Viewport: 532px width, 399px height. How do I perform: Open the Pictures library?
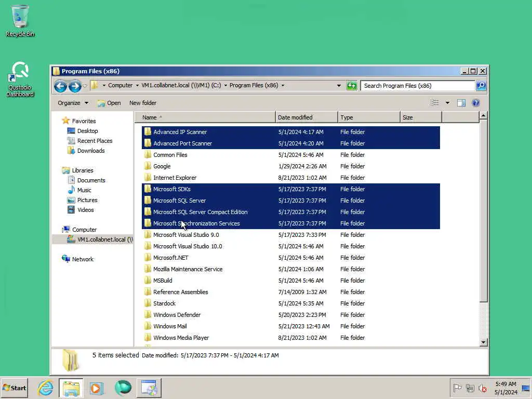point(83,200)
